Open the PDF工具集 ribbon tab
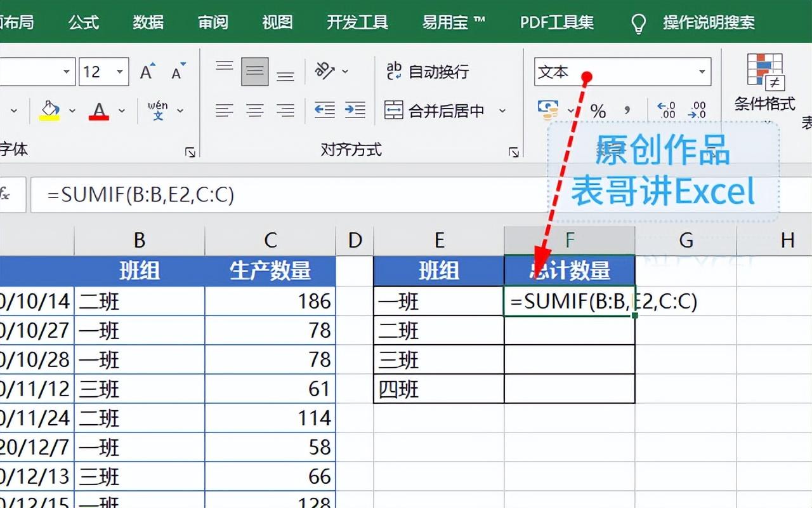812x508 pixels. click(x=557, y=23)
